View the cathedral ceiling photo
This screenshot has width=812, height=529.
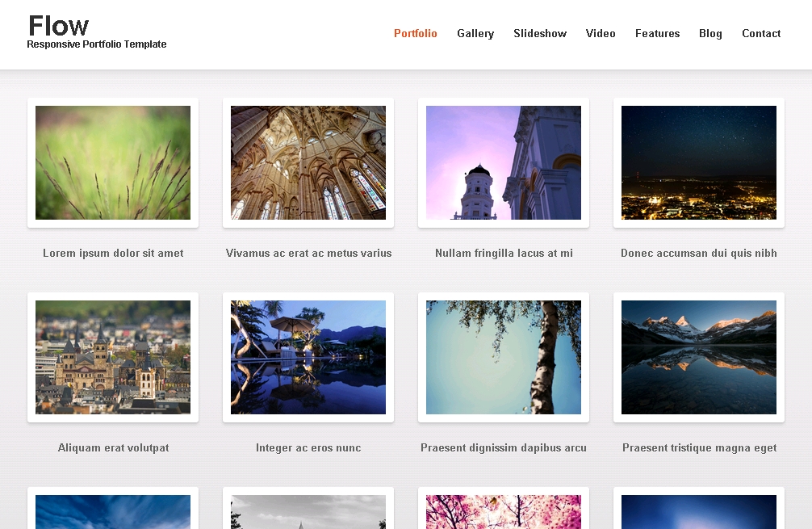click(308, 162)
